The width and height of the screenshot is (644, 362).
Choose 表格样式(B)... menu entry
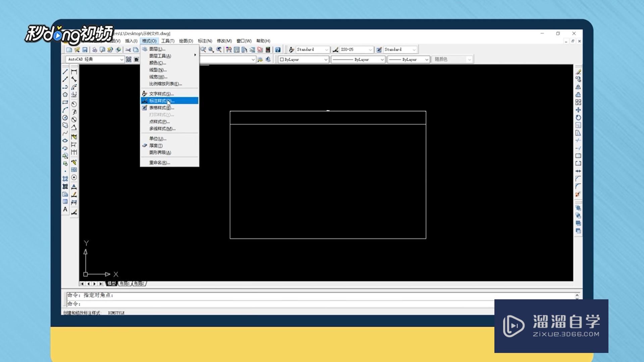tap(169, 108)
